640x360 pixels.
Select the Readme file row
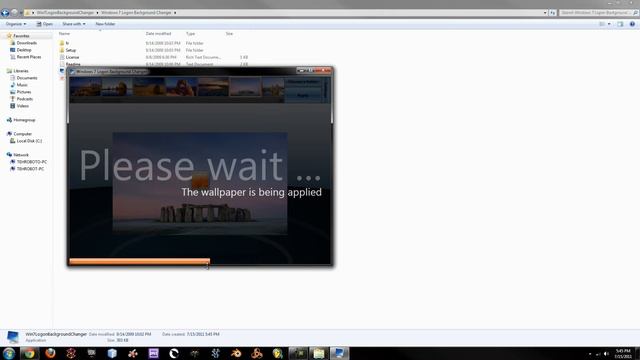click(153, 64)
